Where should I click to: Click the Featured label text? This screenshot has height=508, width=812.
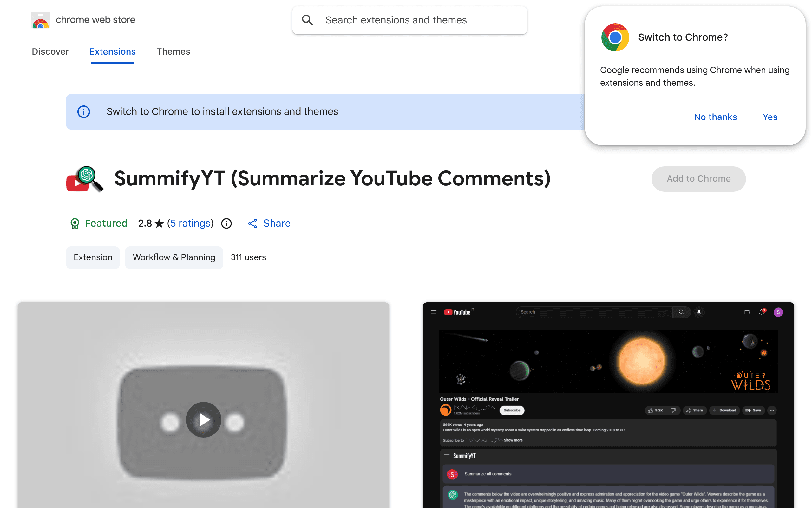point(106,224)
